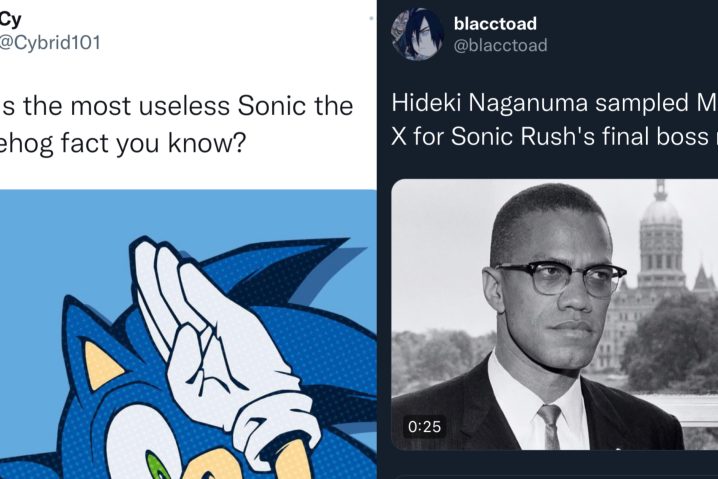
Task: Click Sonic's tan inner ear in the image
Action: pos(101,365)
